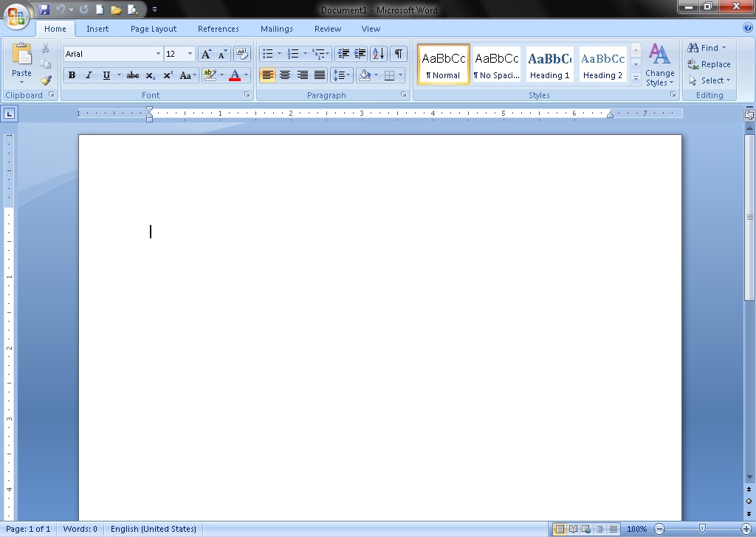The height and width of the screenshot is (537, 756).
Task: Open the Line Spacing dropdown
Action: (340, 75)
